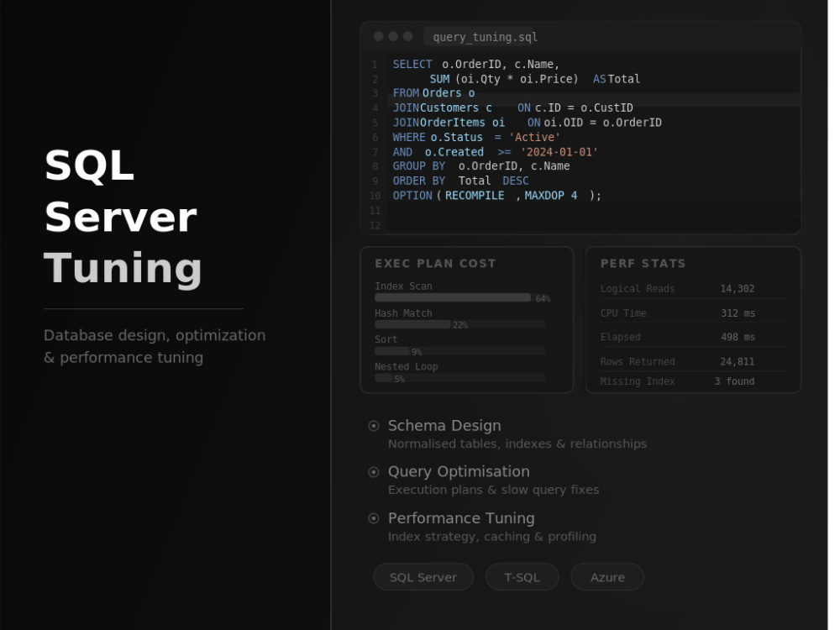Screen dimensions: 840x630
Task: Click the SQL Server tag pill
Action: [x=423, y=577]
